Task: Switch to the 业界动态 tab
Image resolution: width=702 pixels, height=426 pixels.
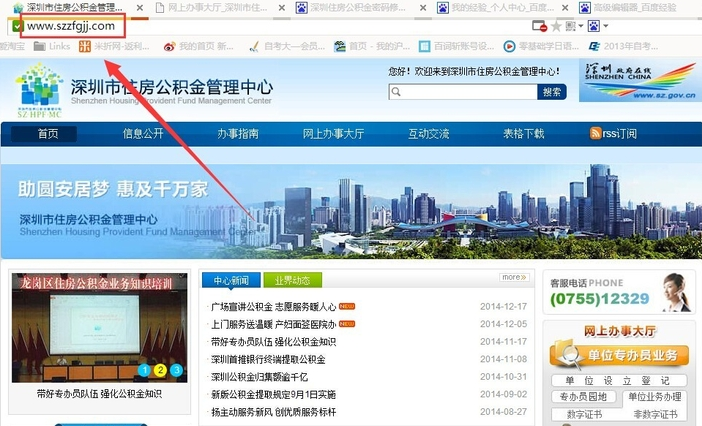Action: click(x=292, y=281)
